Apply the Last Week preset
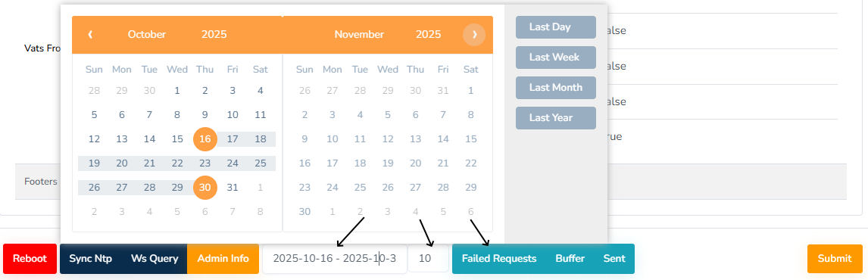The height and width of the screenshot is (280, 868). click(556, 58)
